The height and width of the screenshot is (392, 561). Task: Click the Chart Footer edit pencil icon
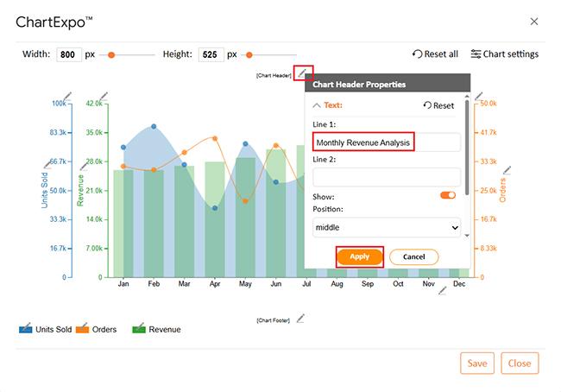(300, 319)
